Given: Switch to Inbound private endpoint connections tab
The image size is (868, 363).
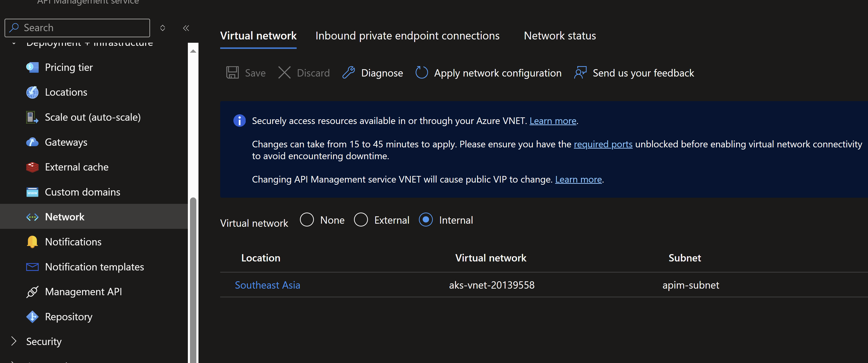Looking at the screenshot, I should (407, 35).
